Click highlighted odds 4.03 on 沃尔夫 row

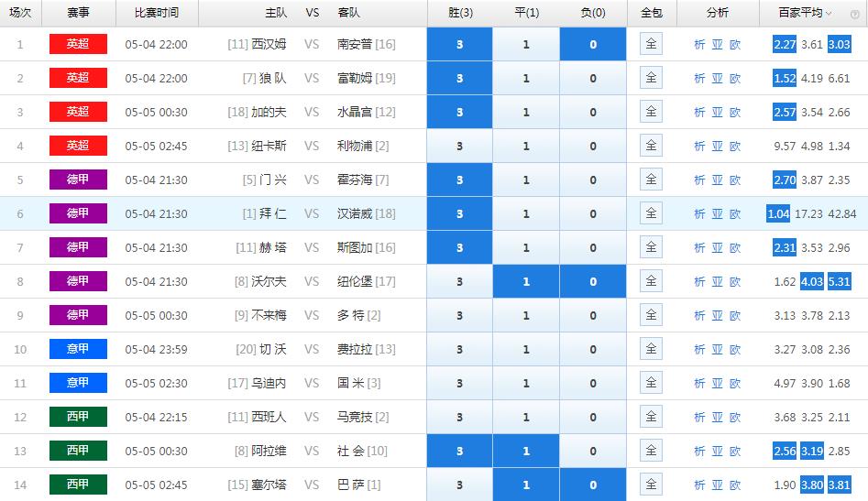tap(812, 281)
